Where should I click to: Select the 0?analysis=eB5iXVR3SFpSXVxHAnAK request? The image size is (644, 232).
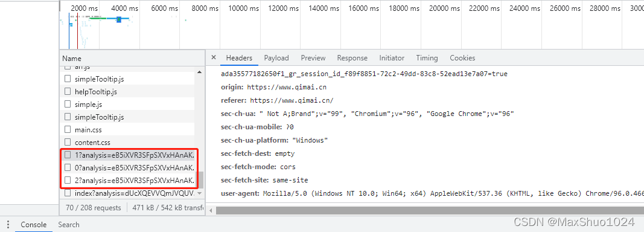point(128,168)
